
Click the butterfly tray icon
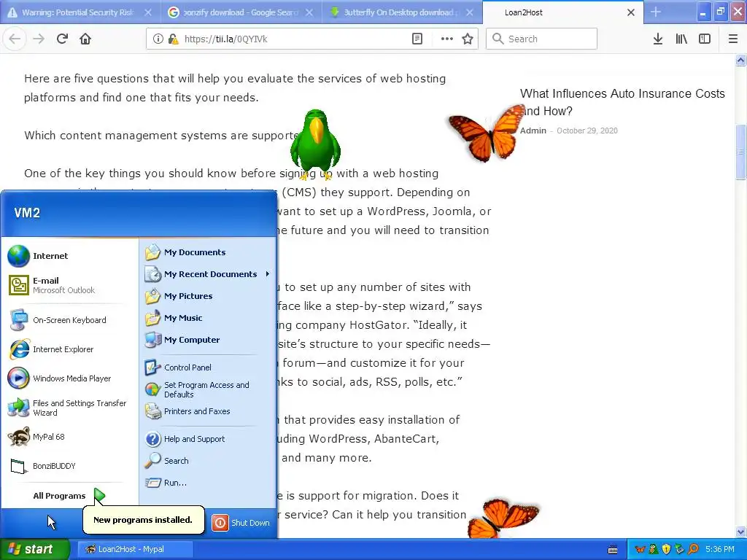[x=640, y=550]
